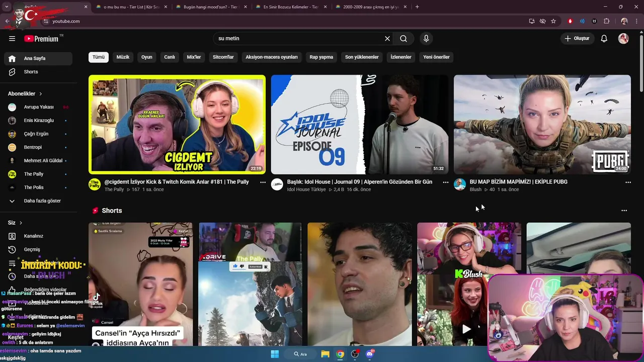Clear the search text with the X icon

pyautogui.click(x=387, y=39)
